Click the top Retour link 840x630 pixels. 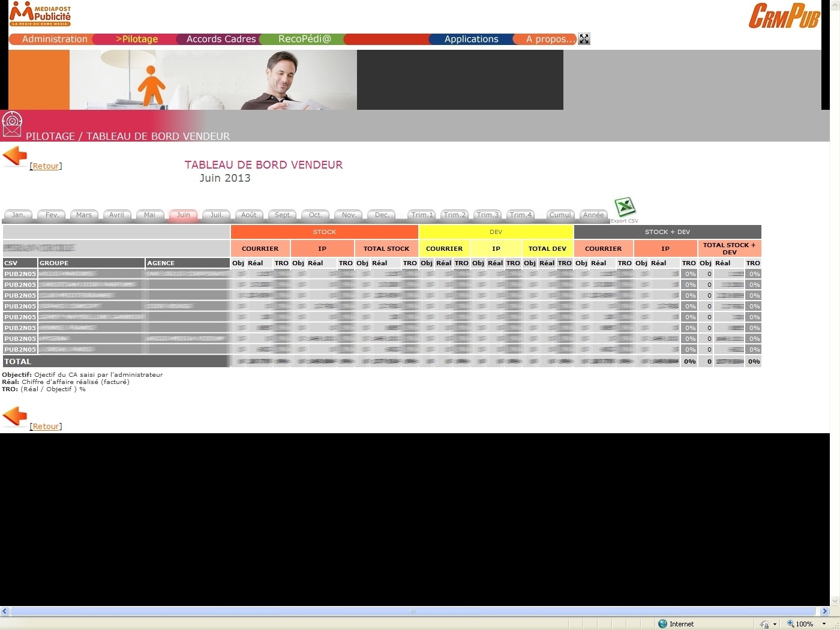click(x=46, y=166)
